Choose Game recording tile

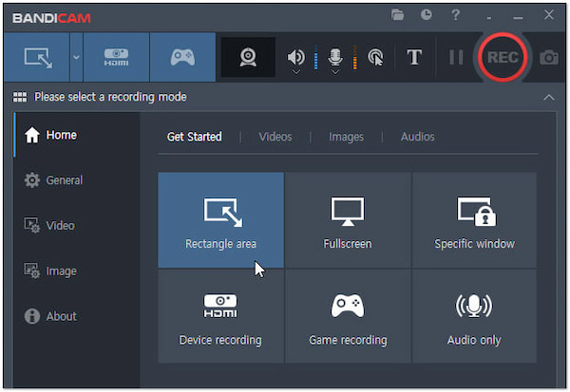(348, 316)
